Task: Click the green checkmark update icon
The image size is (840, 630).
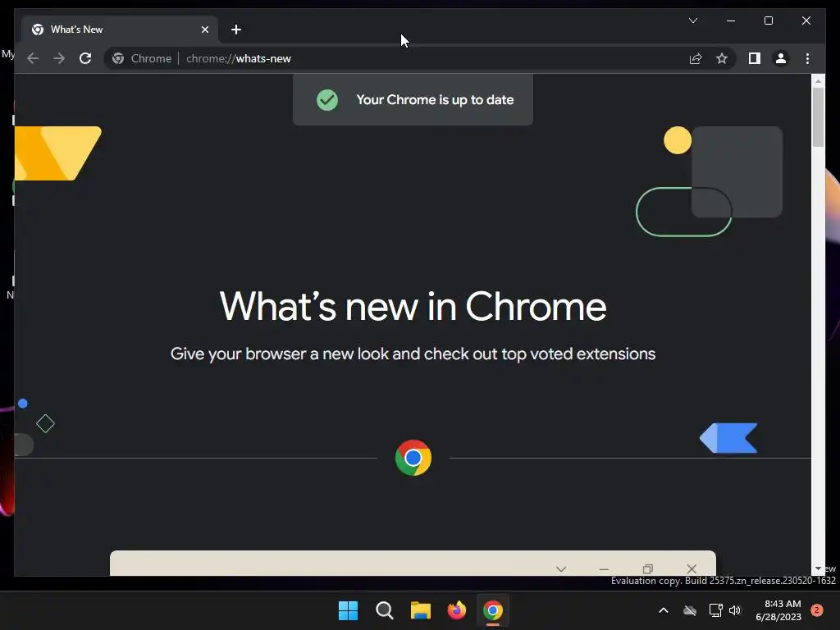Action: click(x=327, y=99)
